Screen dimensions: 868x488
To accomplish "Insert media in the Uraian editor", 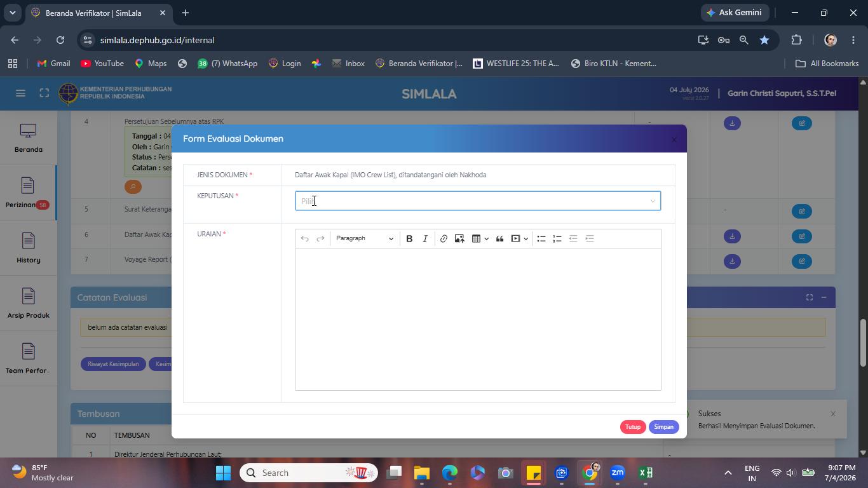I will [x=516, y=239].
